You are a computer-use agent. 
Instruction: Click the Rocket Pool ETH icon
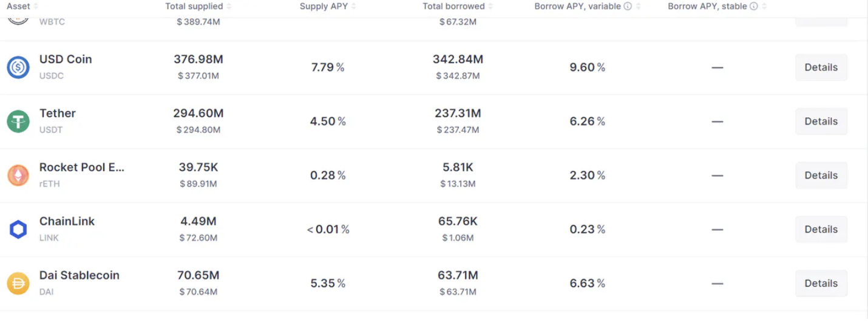pos(18,175)
